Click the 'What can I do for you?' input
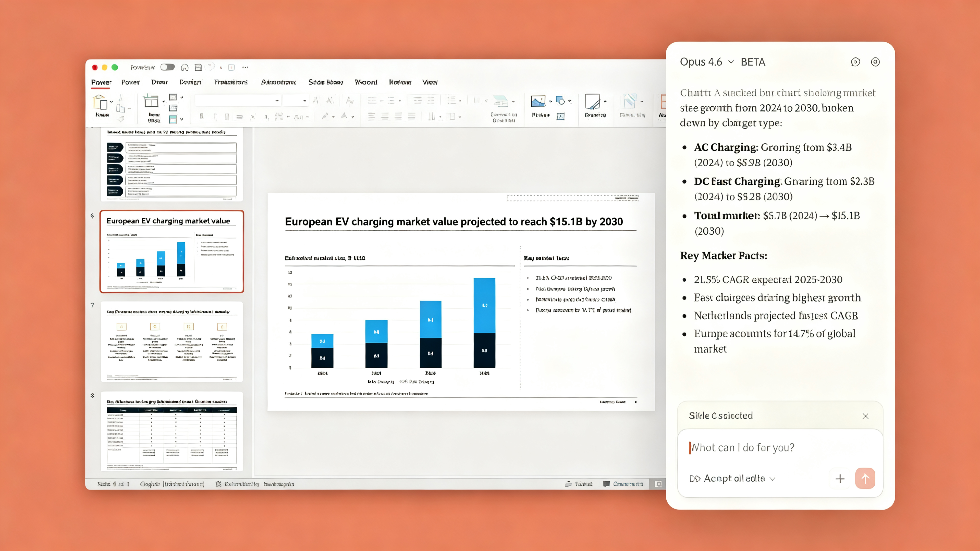The image size is (980, 551). click(x=780, y=448)
